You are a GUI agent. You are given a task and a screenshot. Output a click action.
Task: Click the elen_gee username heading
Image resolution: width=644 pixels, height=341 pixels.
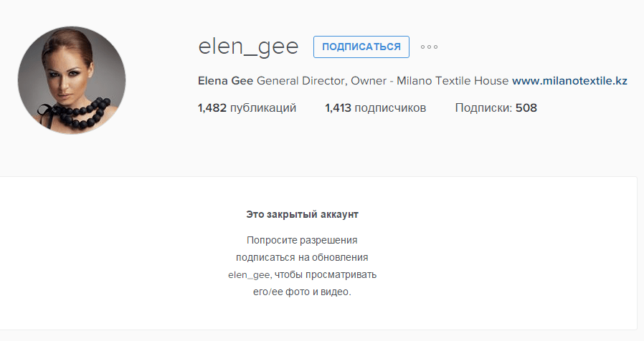coord(248,47)
